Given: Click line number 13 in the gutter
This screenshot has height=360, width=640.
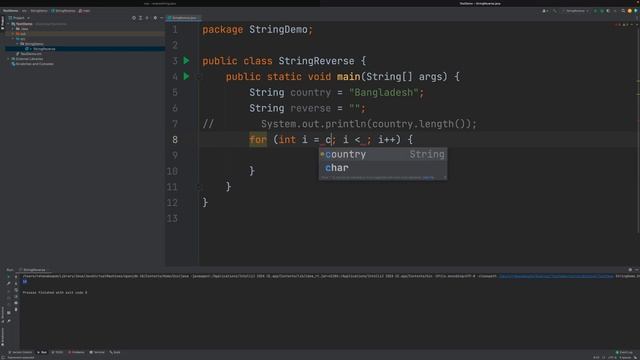Looking at the screenshot, I should [172, 218].
